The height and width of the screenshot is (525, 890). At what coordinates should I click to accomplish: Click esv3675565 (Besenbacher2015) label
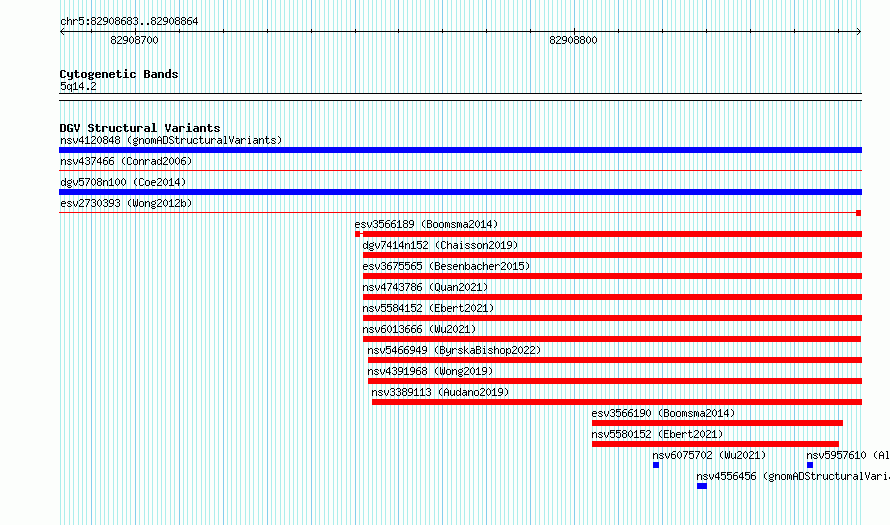point(446,266)
